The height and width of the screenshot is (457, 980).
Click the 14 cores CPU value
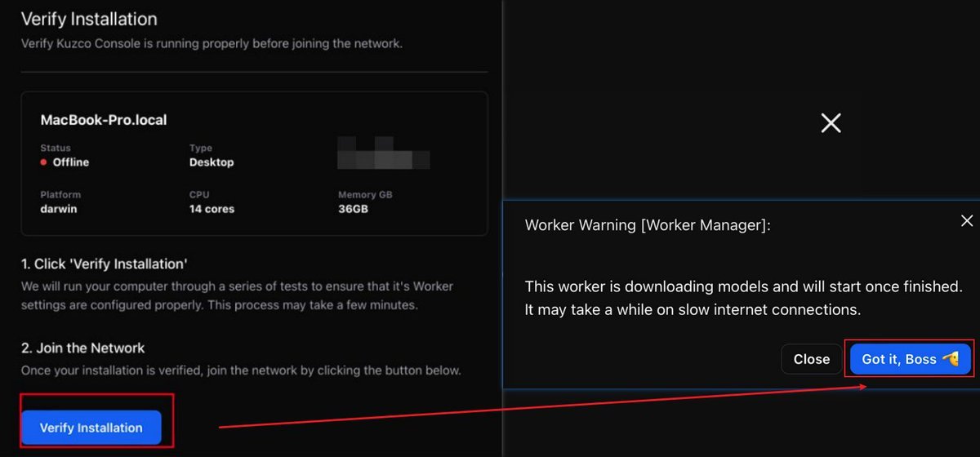(x=212, y=209)
